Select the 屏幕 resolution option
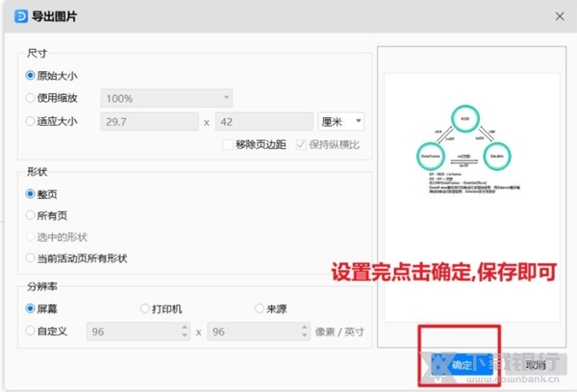 [x=30, y=308]
